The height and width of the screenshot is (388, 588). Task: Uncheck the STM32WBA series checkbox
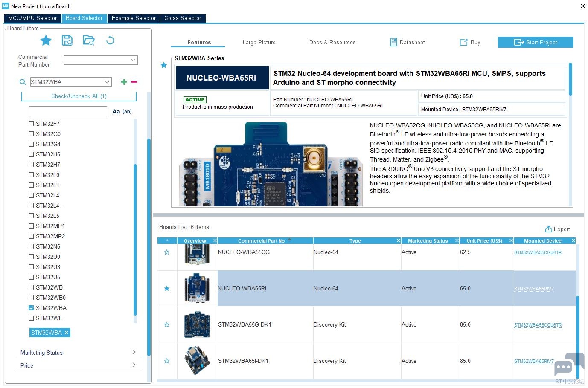[x=31, y=308]
